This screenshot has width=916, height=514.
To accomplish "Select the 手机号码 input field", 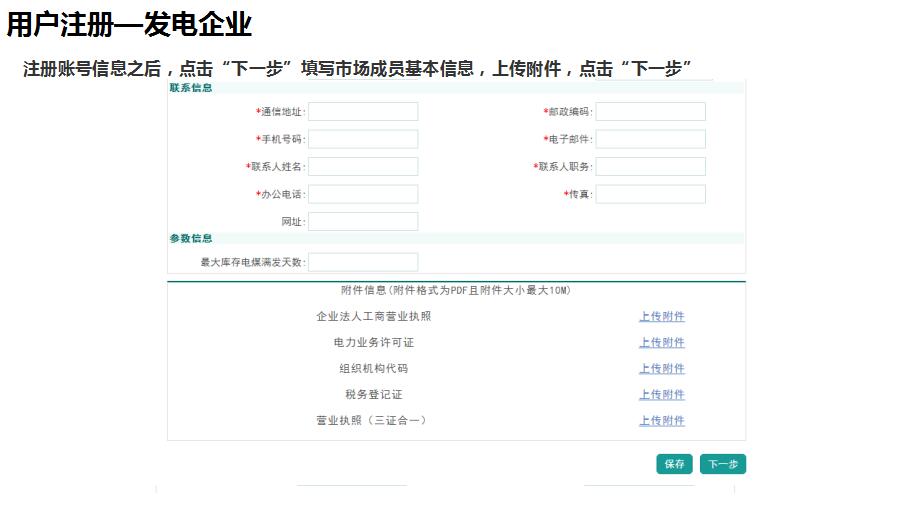I will point(363,139).
